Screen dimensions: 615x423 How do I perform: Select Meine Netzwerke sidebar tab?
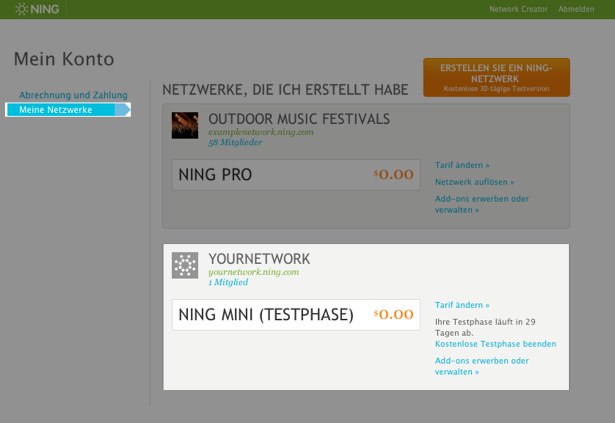coord(68,110)
